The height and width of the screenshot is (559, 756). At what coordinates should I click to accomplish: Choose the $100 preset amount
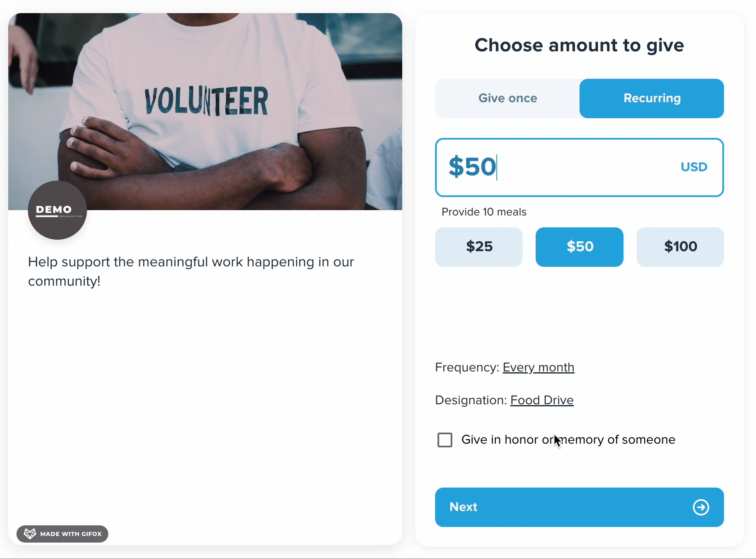point(680,247)
